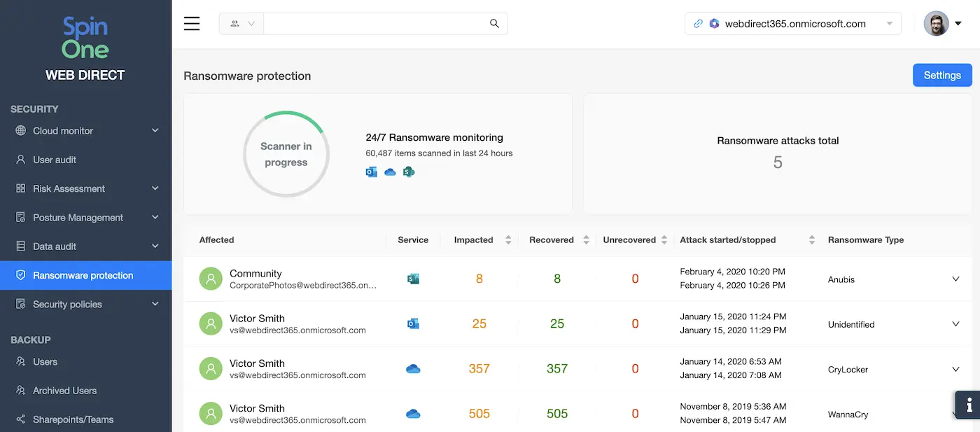Screen dimensions: 980x432
Task: Click into the search input field
Action: 374,24
